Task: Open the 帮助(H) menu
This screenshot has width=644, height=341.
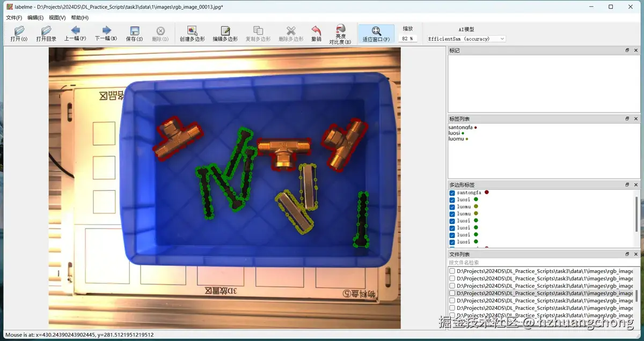Action: pyautogui.click(x=79, y=18)
